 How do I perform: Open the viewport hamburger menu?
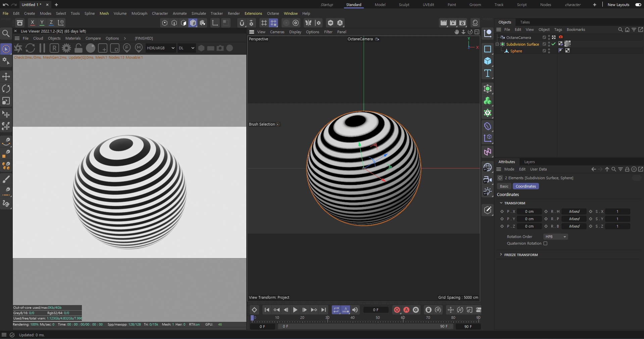pos(252,32)
